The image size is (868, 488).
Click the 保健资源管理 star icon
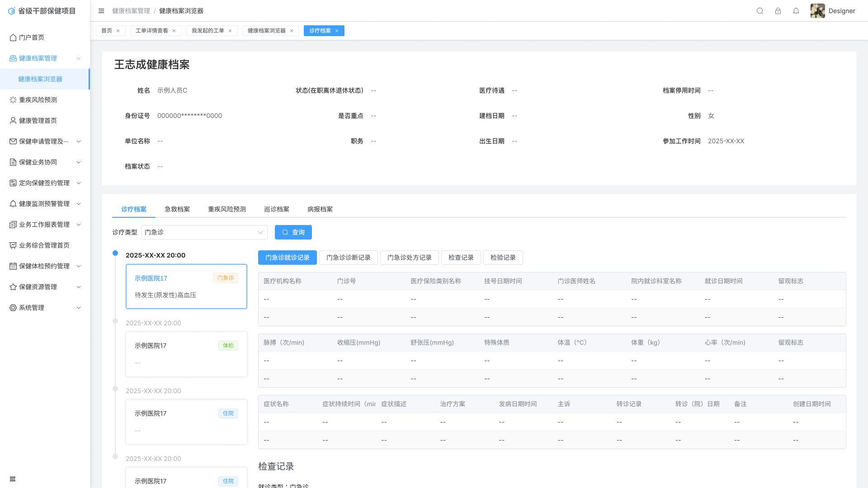tap(13, 287)
